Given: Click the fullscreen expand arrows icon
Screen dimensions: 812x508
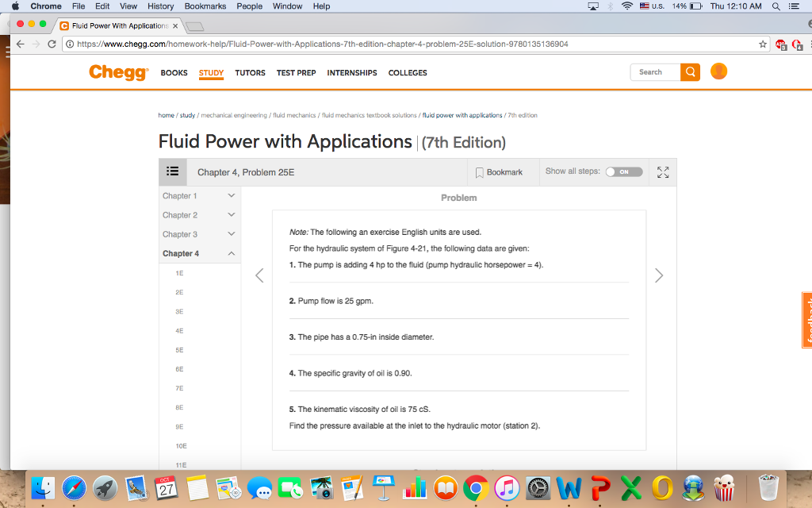Looking at the screenshot, I should (x=662, y=171).
